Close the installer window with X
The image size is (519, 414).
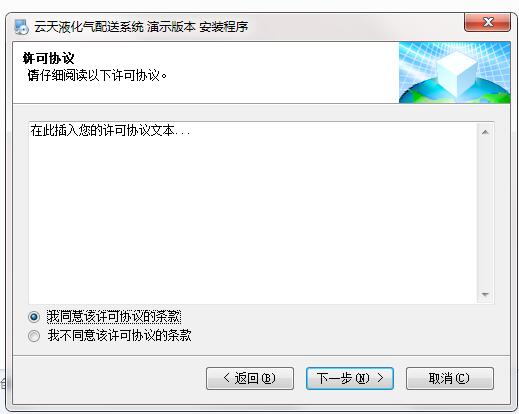[x=487, y=22]
